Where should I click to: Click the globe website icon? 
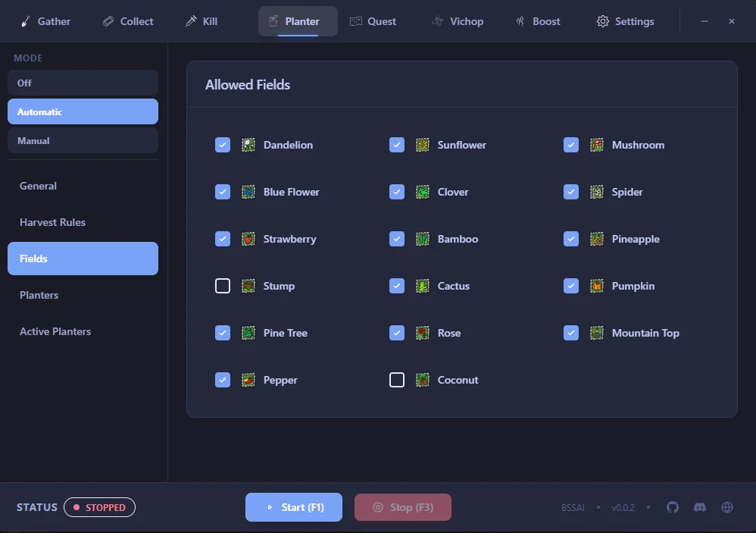click(727, 507)
